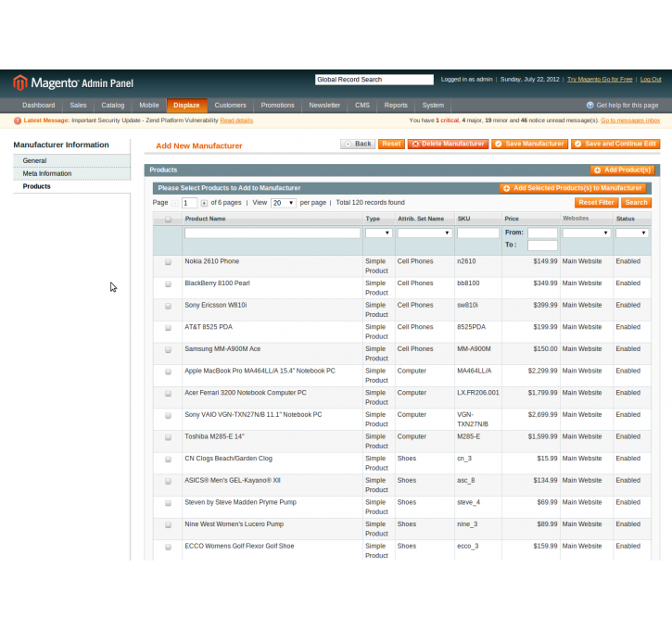The height and width of the screenshot is (630, 672).
Task: Click Delete Manufacturer button
Action: 448,144
